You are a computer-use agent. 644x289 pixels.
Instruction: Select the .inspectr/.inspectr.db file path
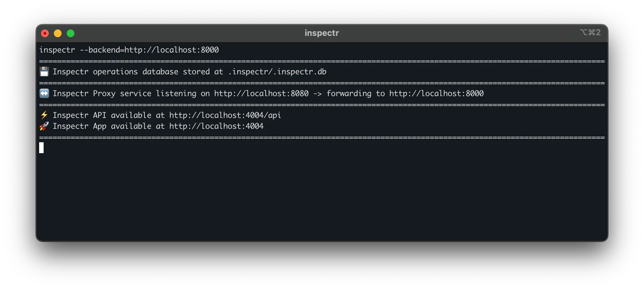pyautogui.click(x=277, y=71)
